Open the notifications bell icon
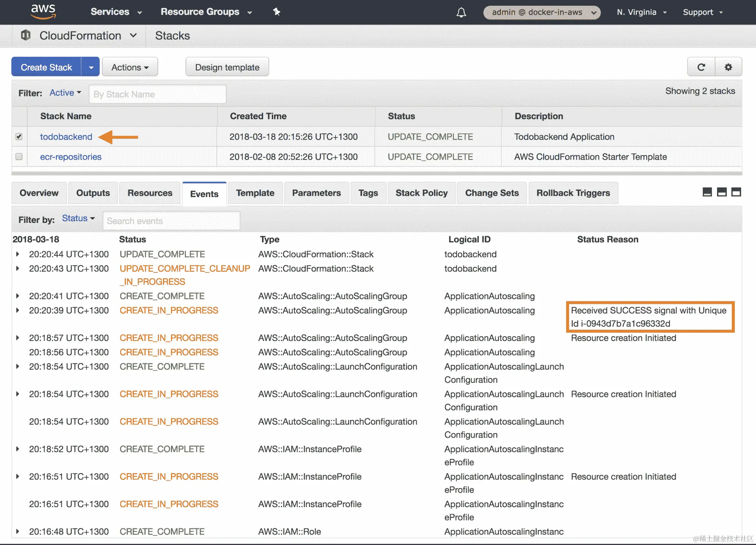The width and height of the screenshot is (756, 545). [461, 12]
